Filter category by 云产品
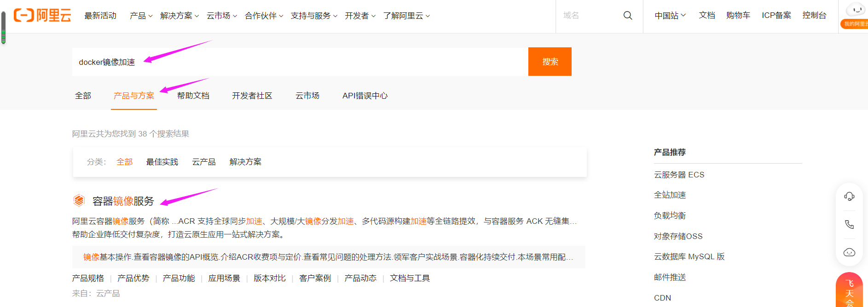Image resolution: width=868 pixels, height=307 pixels. point(204,162)
